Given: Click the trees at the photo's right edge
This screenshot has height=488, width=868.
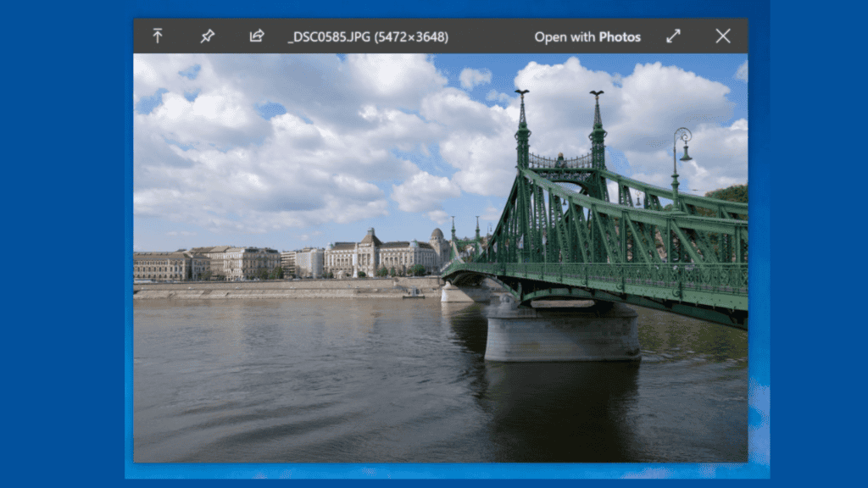Looking at the screenshot, I should pyautogui.click(x=729, y=194).
